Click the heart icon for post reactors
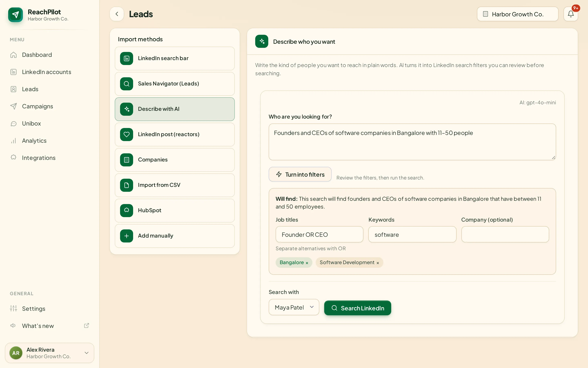 [127, 134]
